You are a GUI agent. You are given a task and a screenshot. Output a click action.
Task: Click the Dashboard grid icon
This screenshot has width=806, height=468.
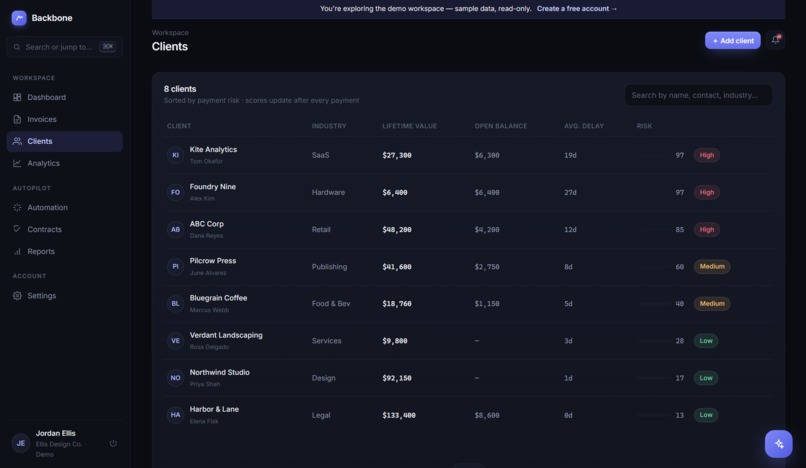pos(17,97)
